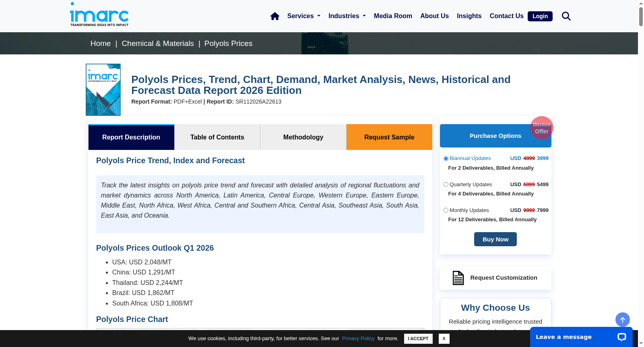This screenshot has height=347, width=644.
Task: Click the Polyols Prices breadcrumb
Action: 228,44
